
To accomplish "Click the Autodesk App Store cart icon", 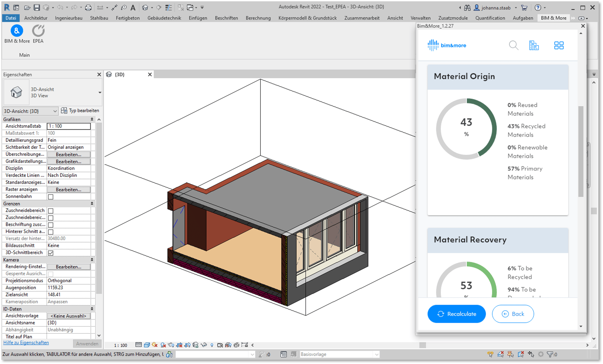I will [524, 8].
